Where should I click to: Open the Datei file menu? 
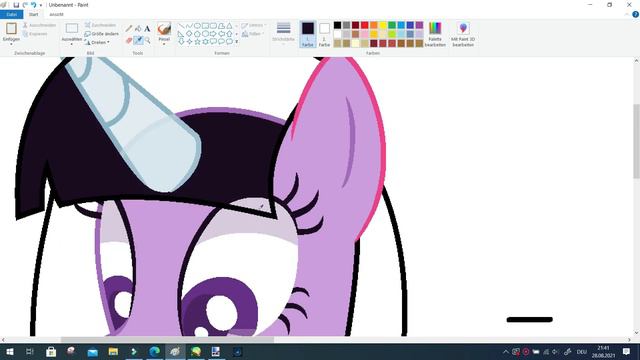pyautogui.click(x=11, y=14)
